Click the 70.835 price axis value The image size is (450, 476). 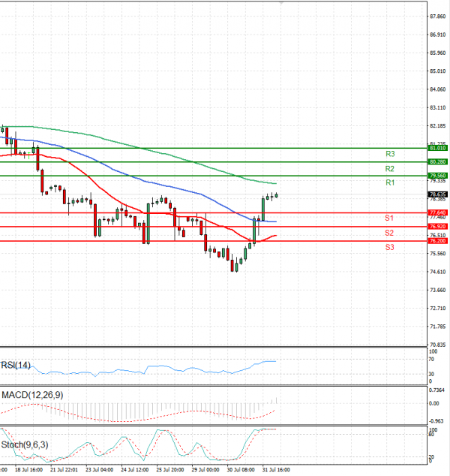pyautogui.click(x=438, y=345)
